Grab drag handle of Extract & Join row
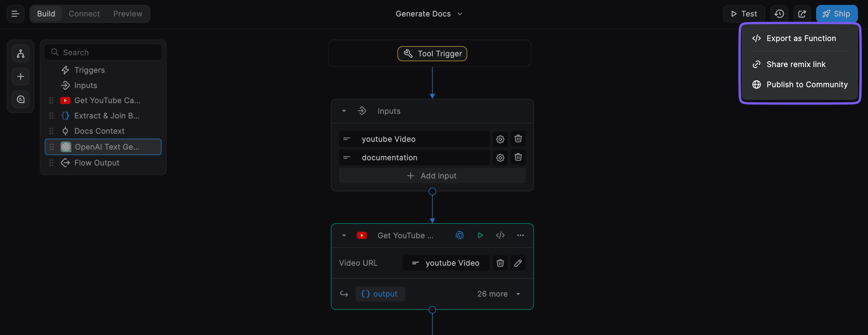The height and width of the screenshot is (335, 868). (x=51, y=116)
